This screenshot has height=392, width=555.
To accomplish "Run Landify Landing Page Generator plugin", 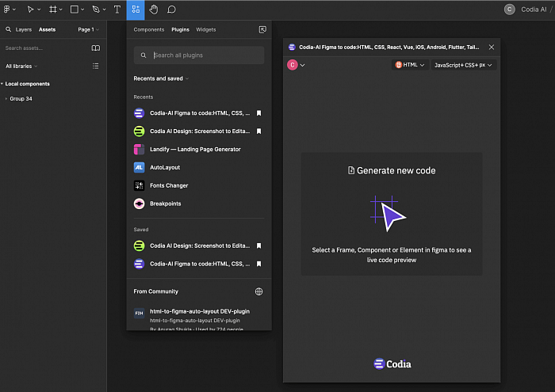I will 187,149.
